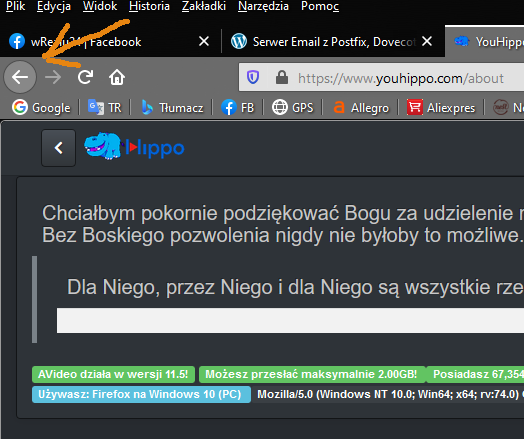The image size is (524, 439).
Task: Click the page's chevron back button
Action: click(58, 148)
